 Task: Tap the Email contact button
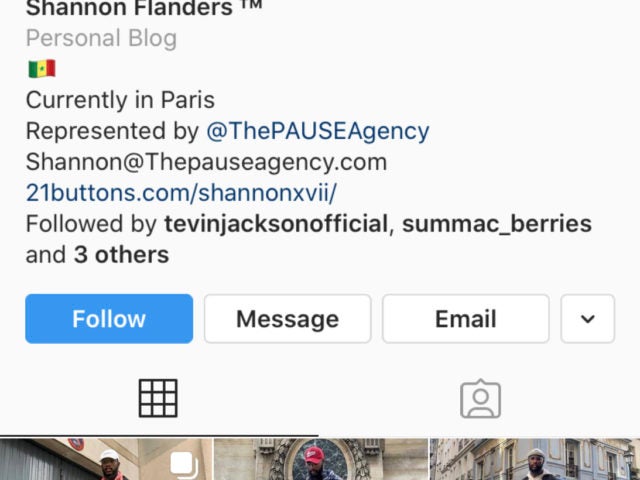(x=466, y=319)
